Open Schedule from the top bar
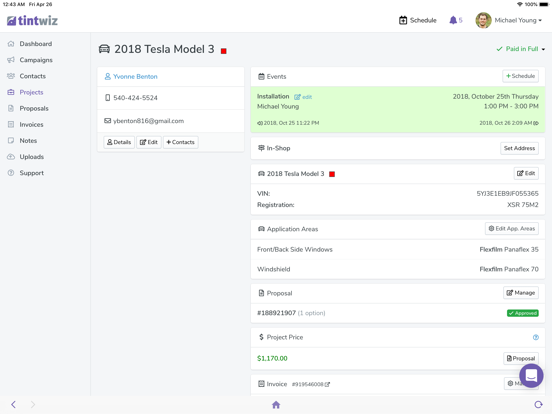 pos(418,20)
